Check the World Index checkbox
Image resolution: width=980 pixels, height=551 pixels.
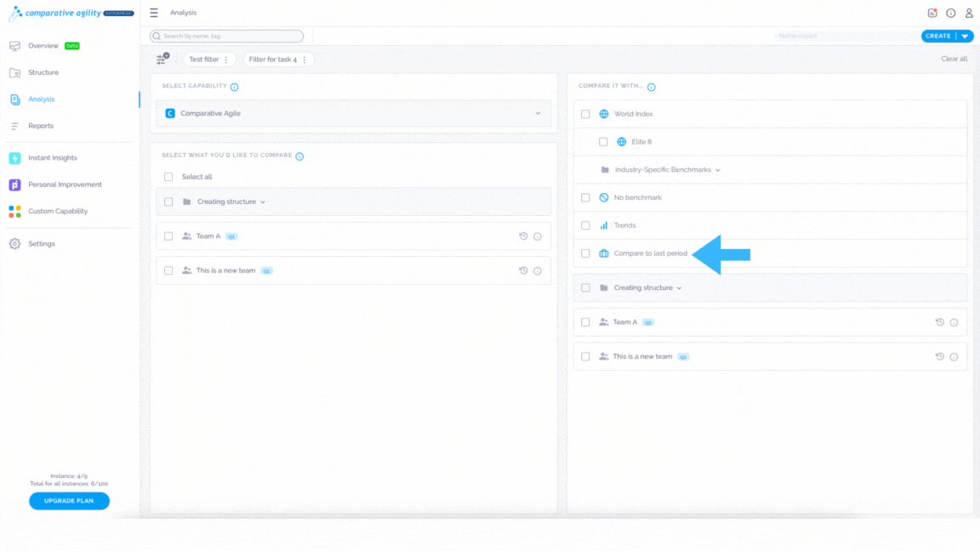click(585, 114)
